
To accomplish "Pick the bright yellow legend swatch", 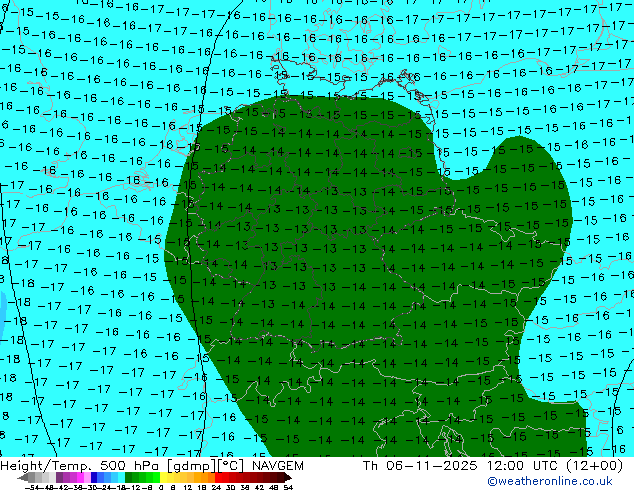I will coord(163,477).
